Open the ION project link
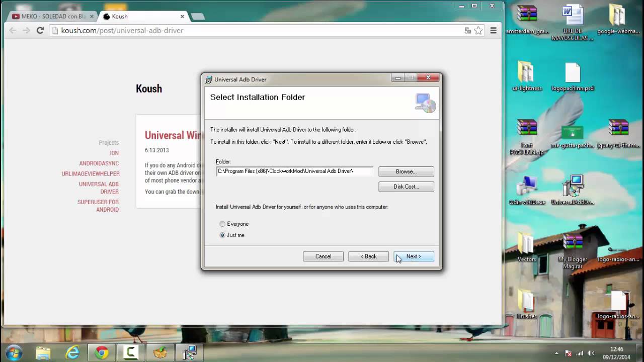The width and height of the screenshot is (644, 362). tap(114, 153)
